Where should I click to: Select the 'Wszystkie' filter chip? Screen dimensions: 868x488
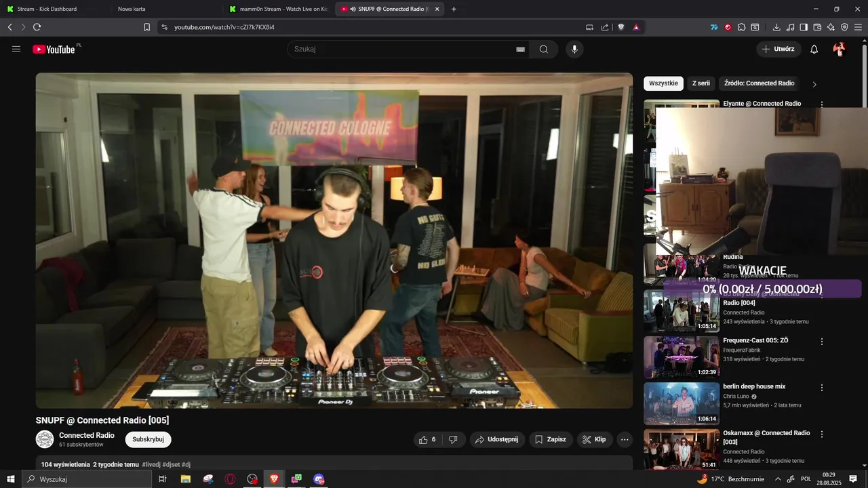pos(663,83)
